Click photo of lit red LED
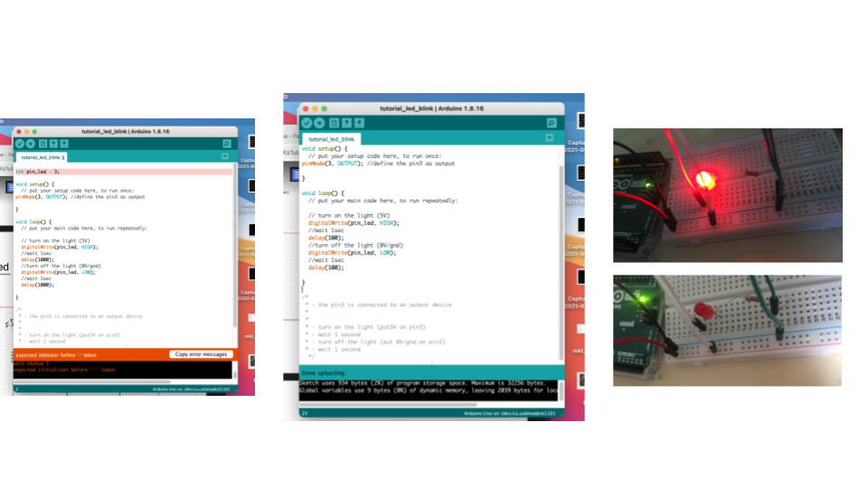Viewport: 868px width, 488px height. 727,195
